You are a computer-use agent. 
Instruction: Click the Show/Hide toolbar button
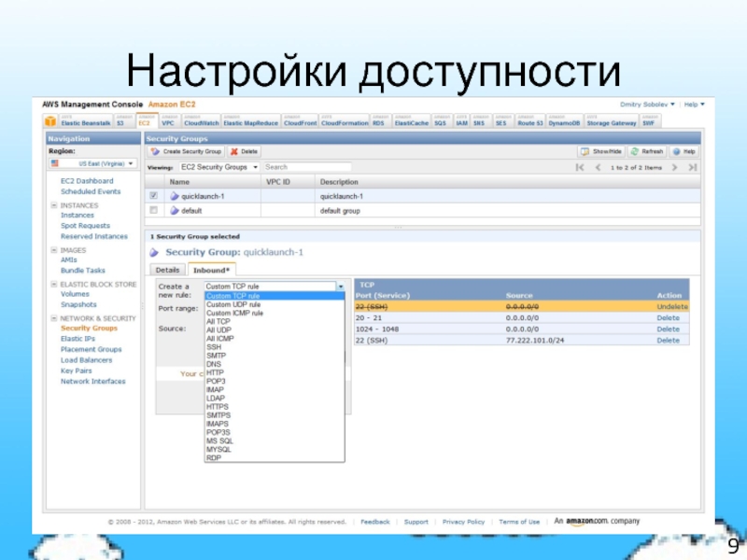click(x=600, y=151)
